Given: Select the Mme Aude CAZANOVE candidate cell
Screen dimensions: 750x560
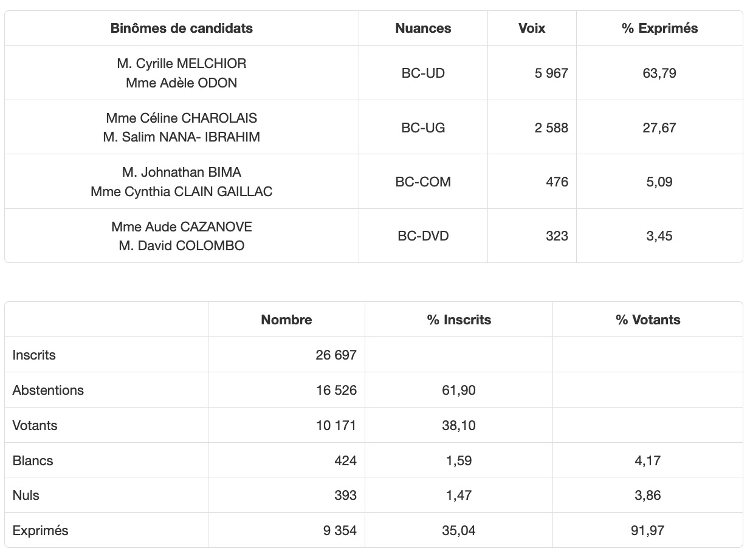Looking at the screenshot, I should pyautogui.click(x=181, y=236).
